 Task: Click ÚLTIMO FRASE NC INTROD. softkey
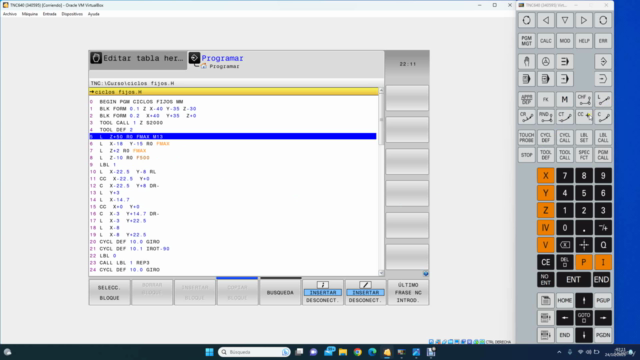pyautogui.click(x=408, y=292)
